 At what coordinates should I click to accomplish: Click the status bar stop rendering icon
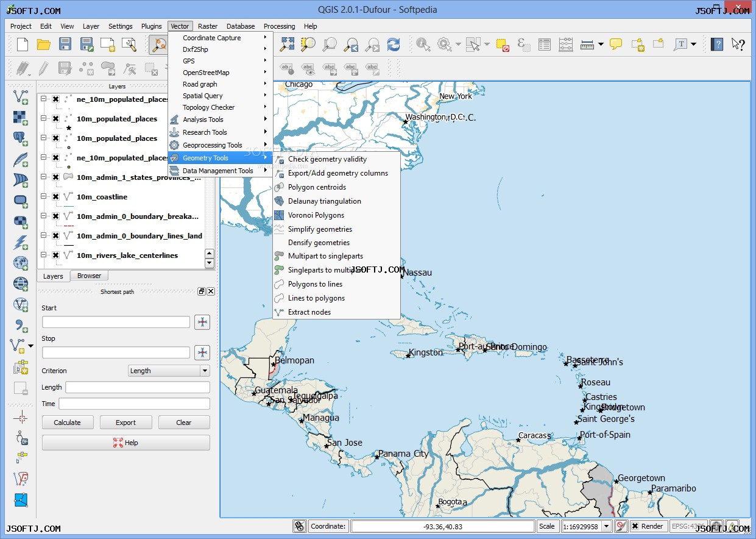pyautogui.click(x=621, y=526)
